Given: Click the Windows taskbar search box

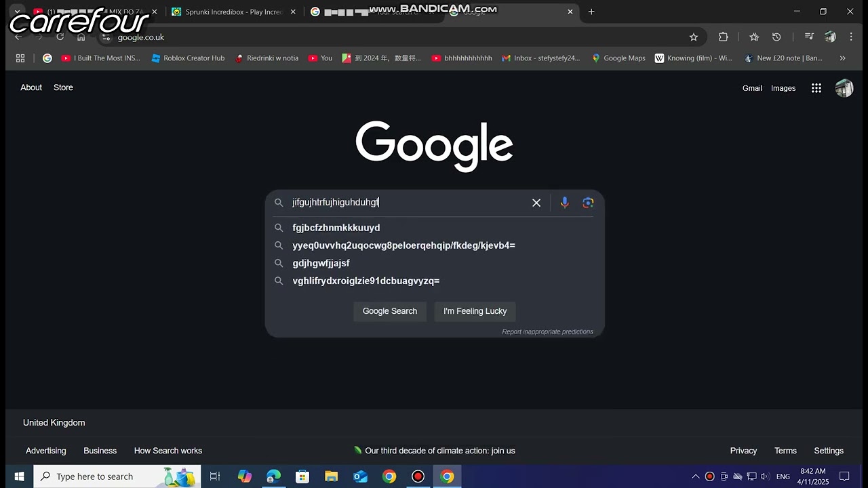Looking at the screenshot, I should (117, 476).
